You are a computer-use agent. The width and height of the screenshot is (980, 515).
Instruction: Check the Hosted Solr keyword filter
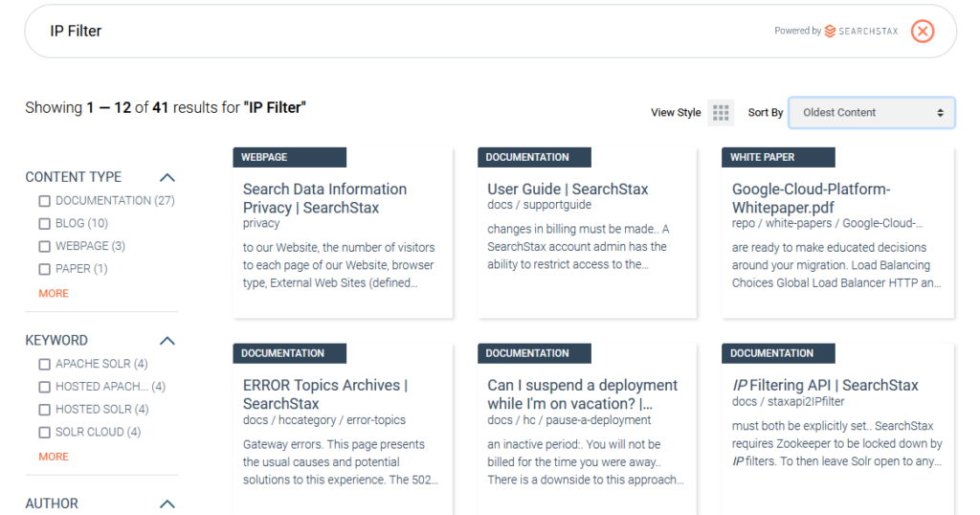44,410
